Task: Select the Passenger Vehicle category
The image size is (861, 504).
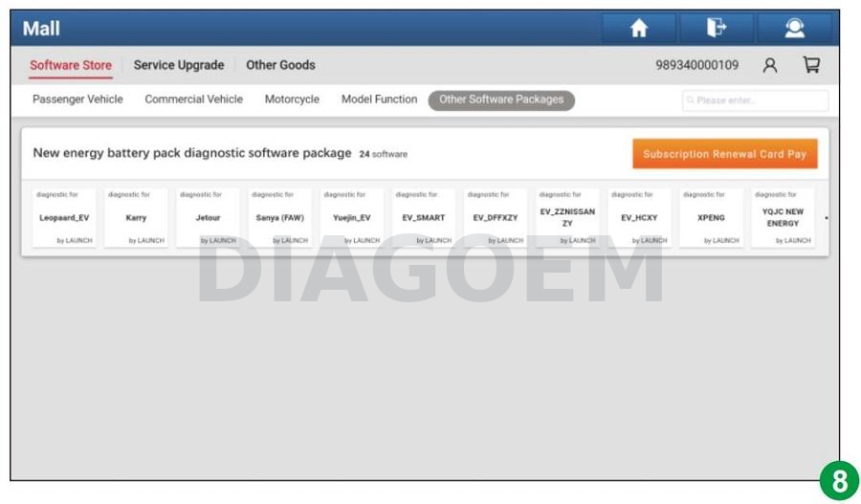Action: (x=77, y=99)
